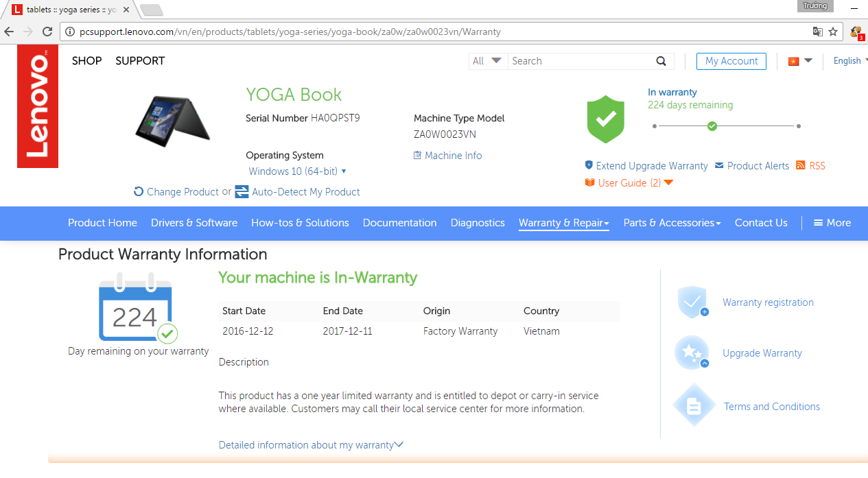
Task: Click the Vietnam country cell
Action: coord(541,331)
